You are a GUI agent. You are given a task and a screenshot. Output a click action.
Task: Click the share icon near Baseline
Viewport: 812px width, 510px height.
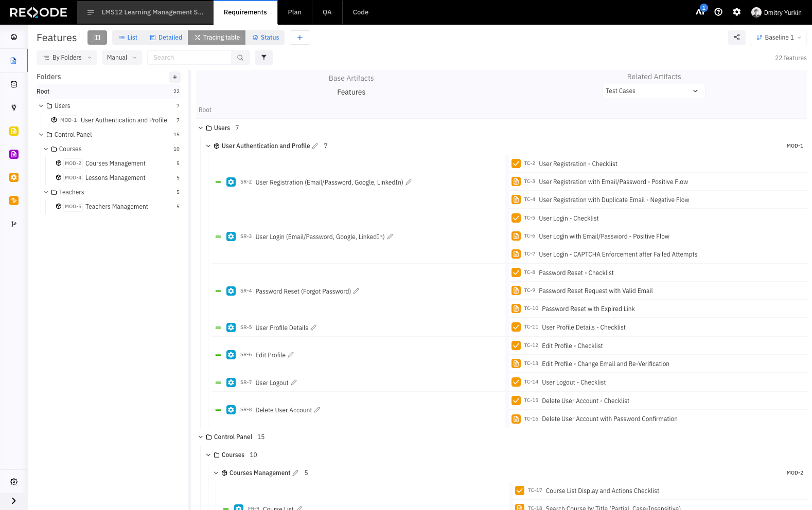coord(737,37)
